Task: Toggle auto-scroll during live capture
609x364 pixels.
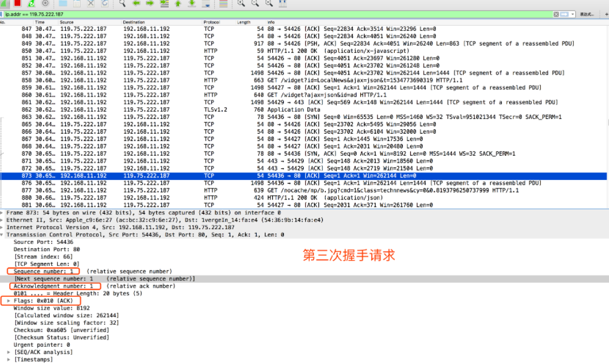Action: pos(206,3)
